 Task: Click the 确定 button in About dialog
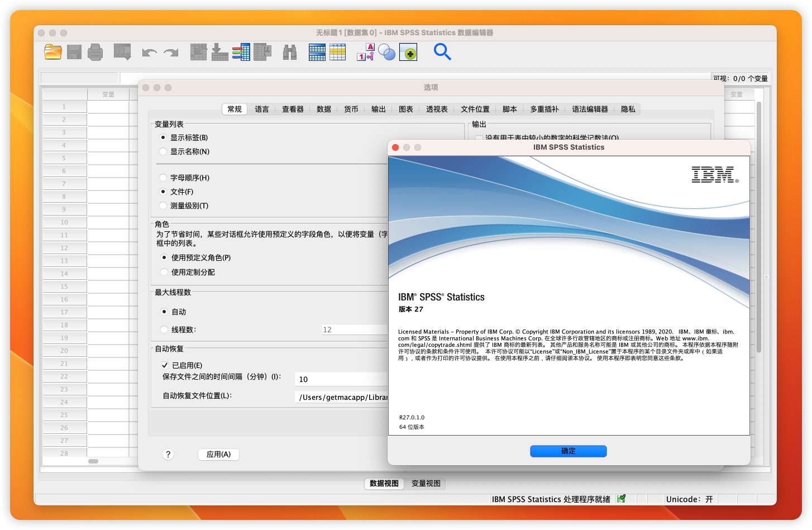click(x=568, y=451)
